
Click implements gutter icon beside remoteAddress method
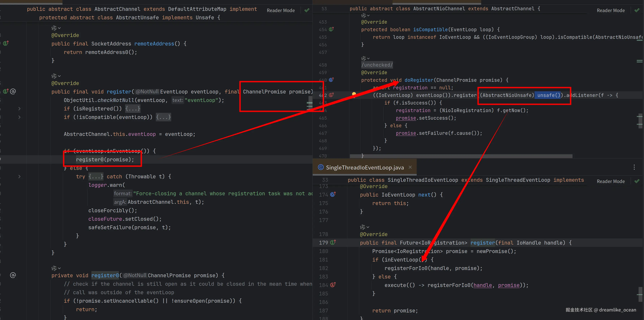click(5, 43)
